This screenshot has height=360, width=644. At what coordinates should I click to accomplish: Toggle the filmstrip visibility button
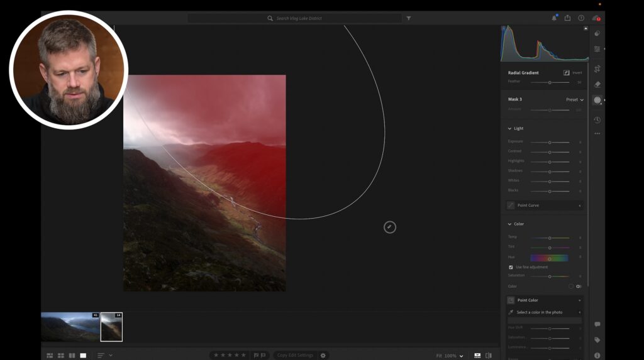point(477,356)
